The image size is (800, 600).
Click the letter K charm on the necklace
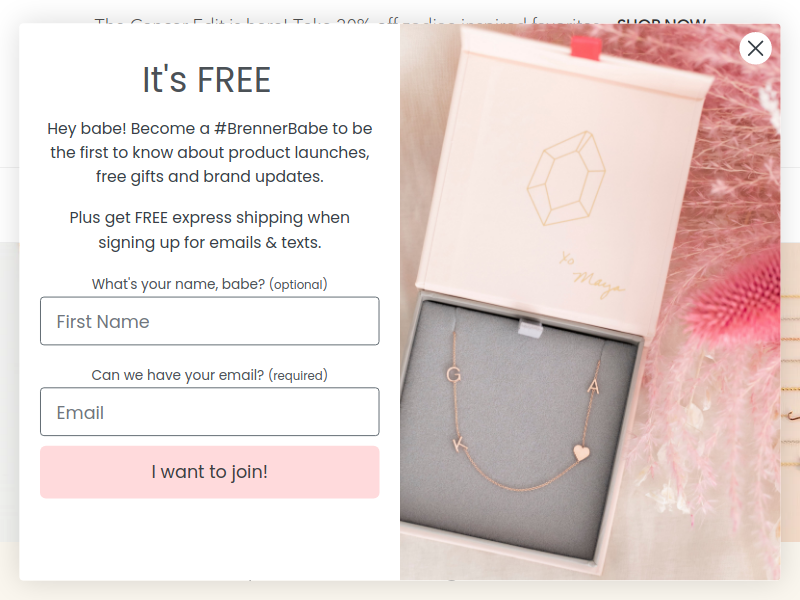point(460,444)
